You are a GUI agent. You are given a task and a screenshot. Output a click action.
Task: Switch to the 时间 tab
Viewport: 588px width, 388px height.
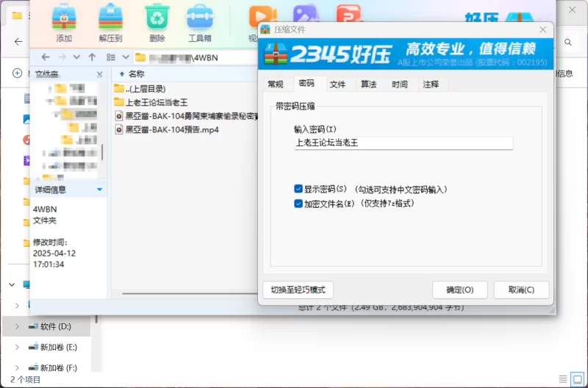[400, 85]
